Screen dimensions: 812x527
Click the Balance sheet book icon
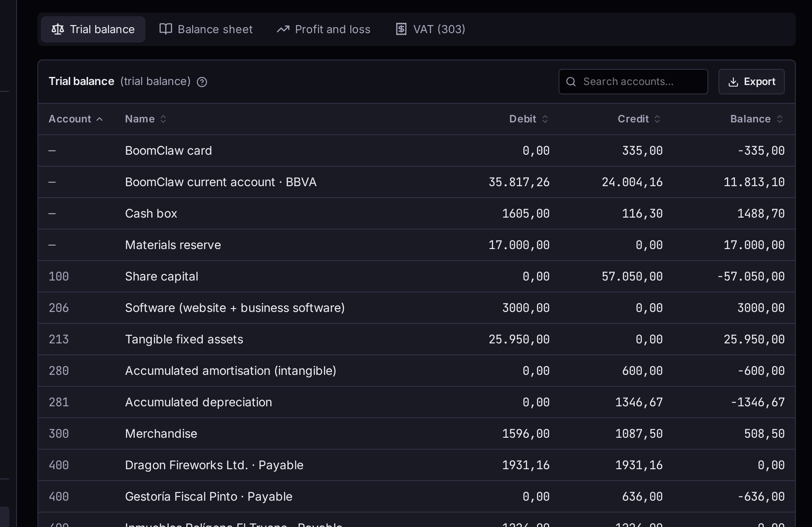click(x=165, y=29)
